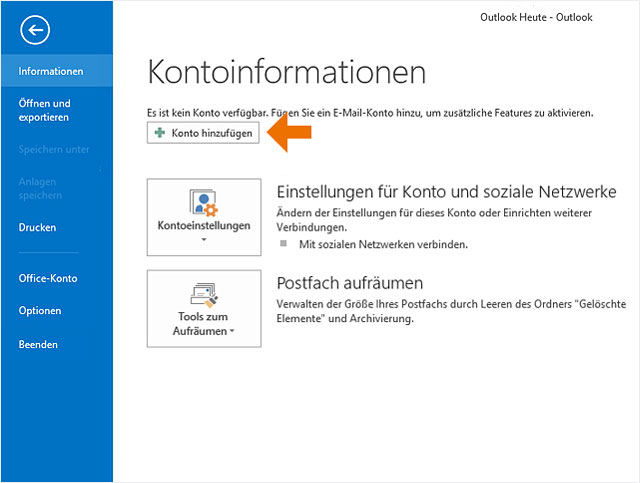Click the green plus icon on Konto hinzufügen
The width and height of the screenshot is (640, 483).
tap(160, 133)
